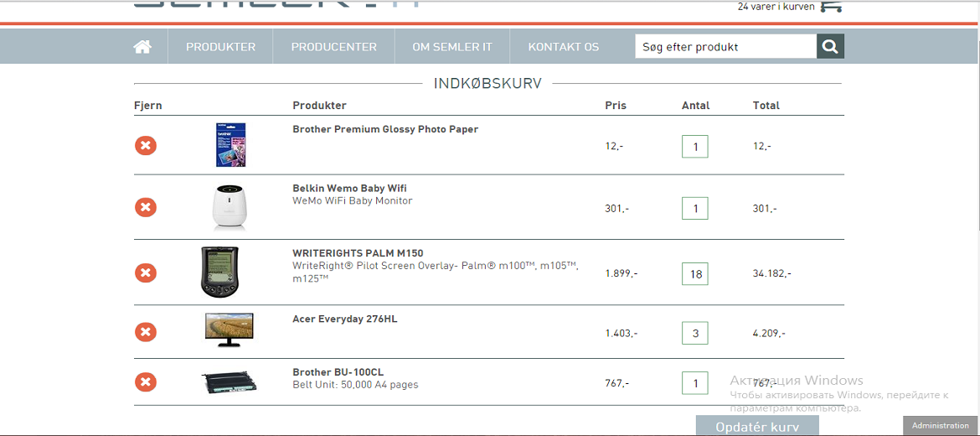The image size is (980, 436).
Task: Click the Palm M150 device thumbnail
Action: (219, 272)
